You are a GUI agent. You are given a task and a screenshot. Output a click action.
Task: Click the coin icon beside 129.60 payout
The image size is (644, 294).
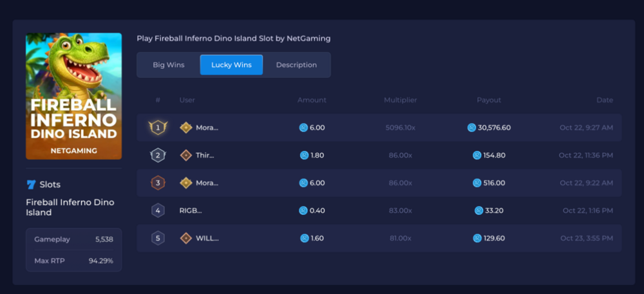(477, 238)
